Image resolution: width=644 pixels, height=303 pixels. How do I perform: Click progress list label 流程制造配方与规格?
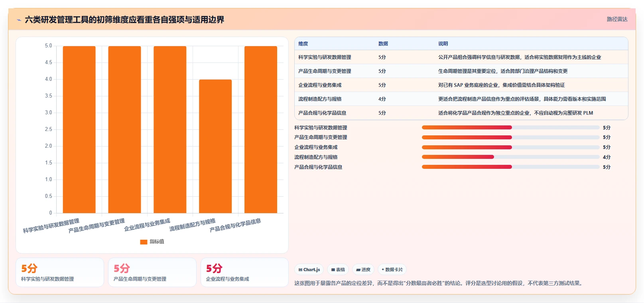316,157
